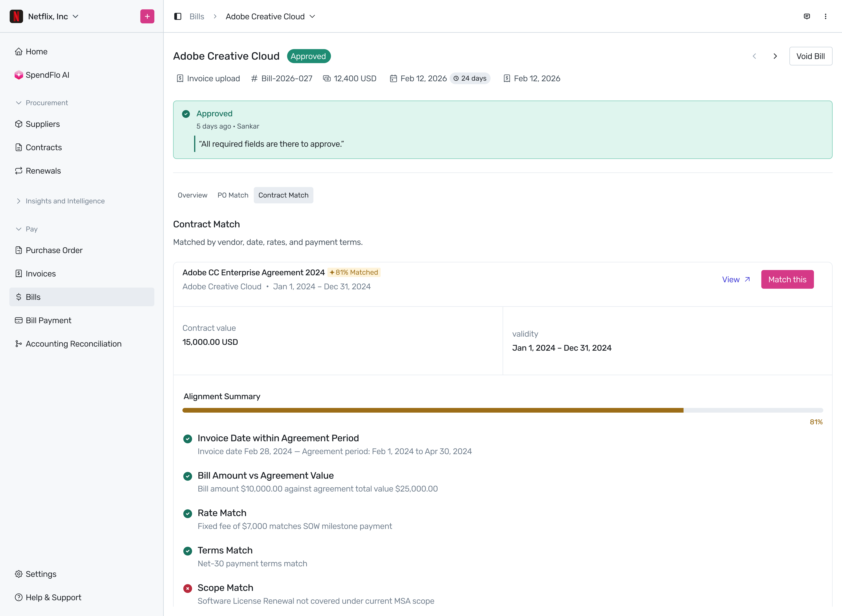Click the Void Bill button
Image resolution: width=842 pixels, height=616 pixels.
click(810, 56)
